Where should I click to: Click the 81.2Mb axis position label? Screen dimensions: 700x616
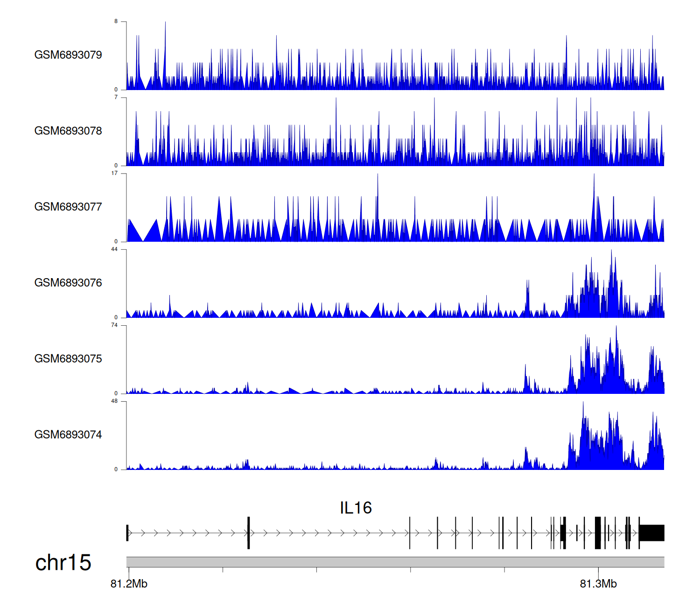coord(129,584)
